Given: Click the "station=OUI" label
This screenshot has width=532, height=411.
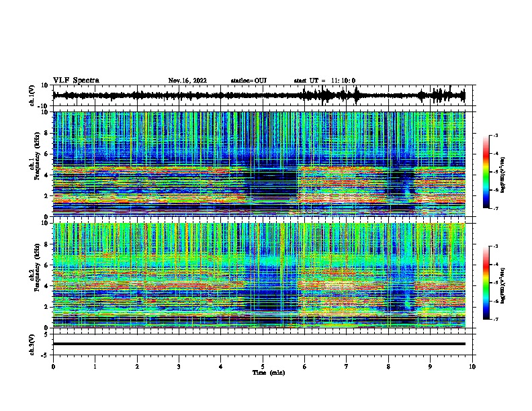Looking at the screenshot, I should click(x=249, y=81).
